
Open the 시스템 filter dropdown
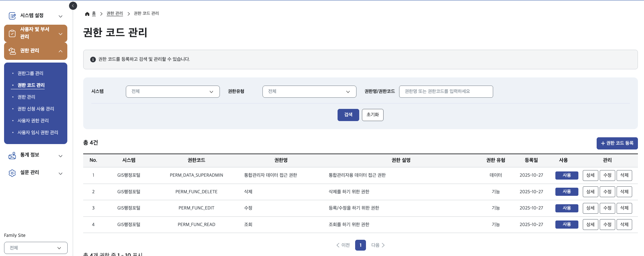[172, 92]
